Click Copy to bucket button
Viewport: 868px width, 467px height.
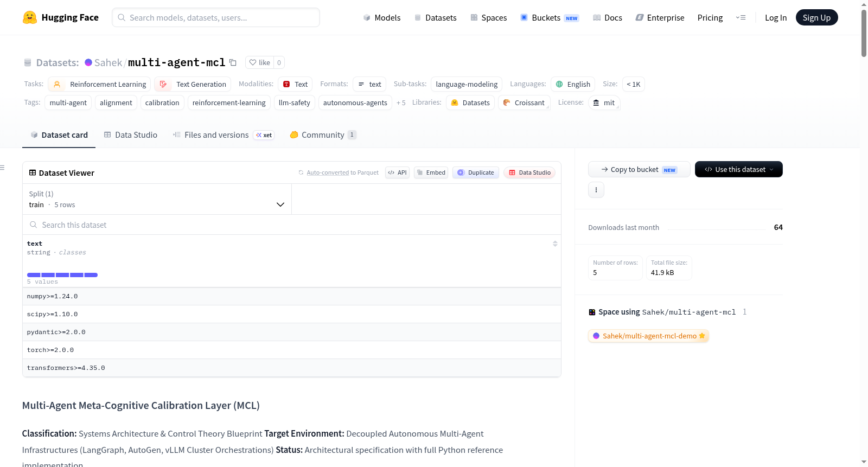pos(639,169)
